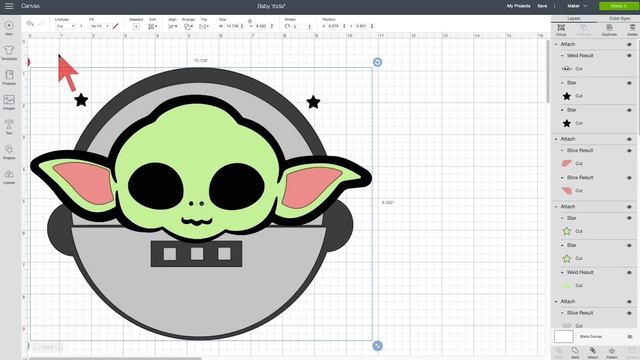The height and width of the screenshot is (360, 640).
Task: Open the Arrange dropdown
Action: point(188,26)
